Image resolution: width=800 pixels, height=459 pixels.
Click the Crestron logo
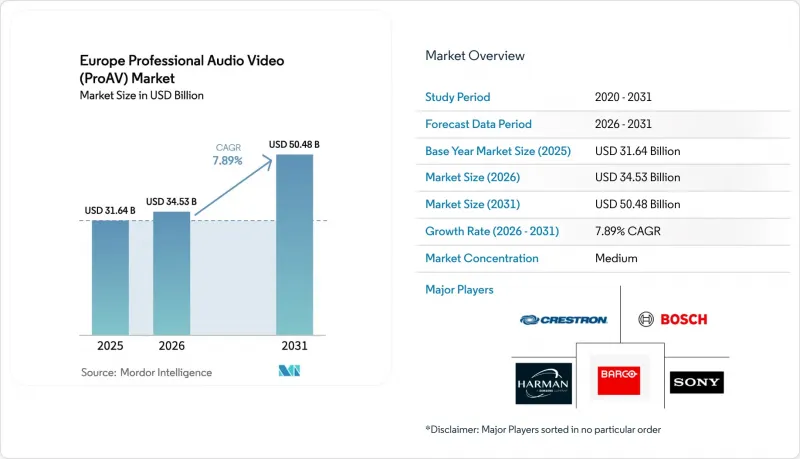pos(564,320)
